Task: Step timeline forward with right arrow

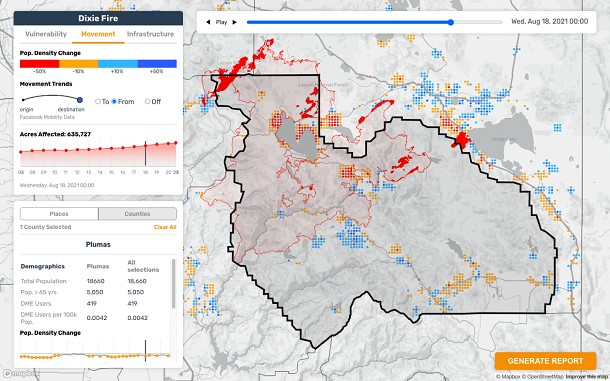Action: coord(235,22)
